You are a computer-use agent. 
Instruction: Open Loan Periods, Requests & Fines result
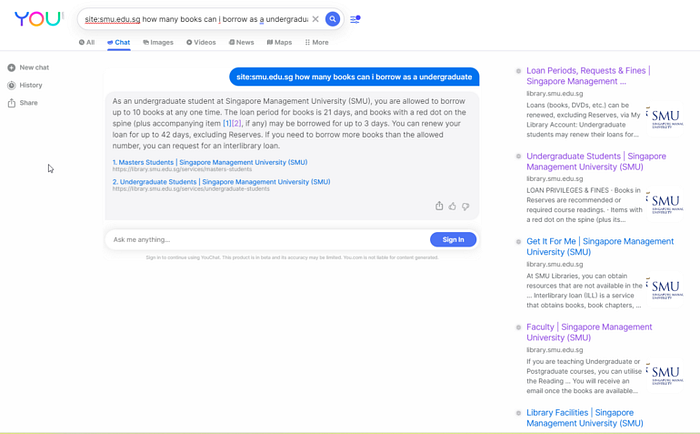point(588,76)
